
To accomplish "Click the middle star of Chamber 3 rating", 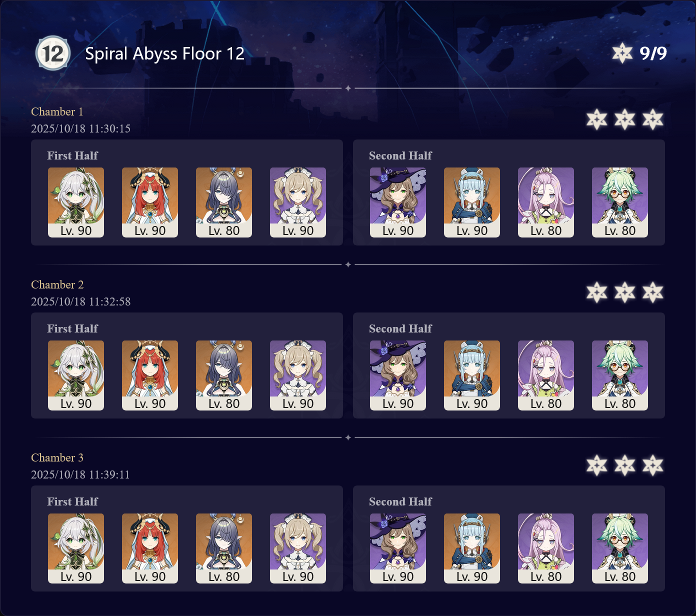I will (624, 465).
